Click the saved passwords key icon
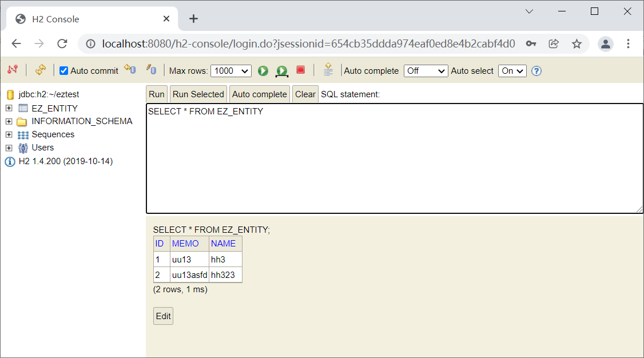The width and height of the screenshot is (644, 358). coord(531,43)
